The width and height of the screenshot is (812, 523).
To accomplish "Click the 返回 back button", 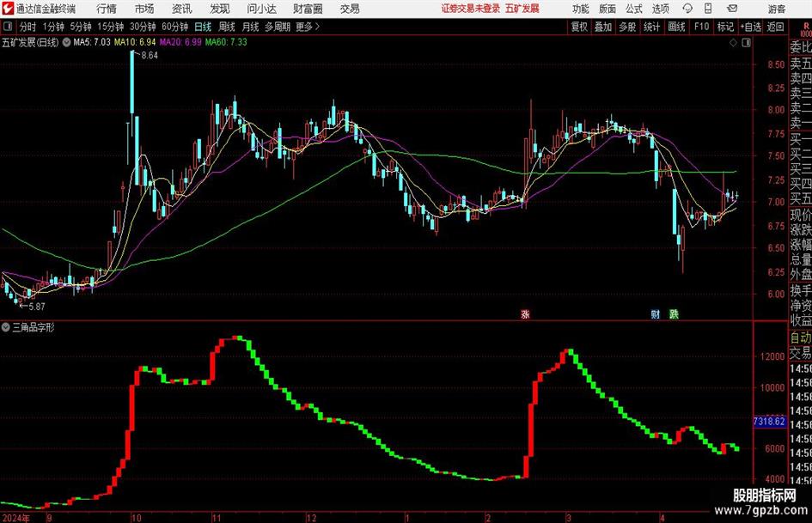I will [776, 27].
